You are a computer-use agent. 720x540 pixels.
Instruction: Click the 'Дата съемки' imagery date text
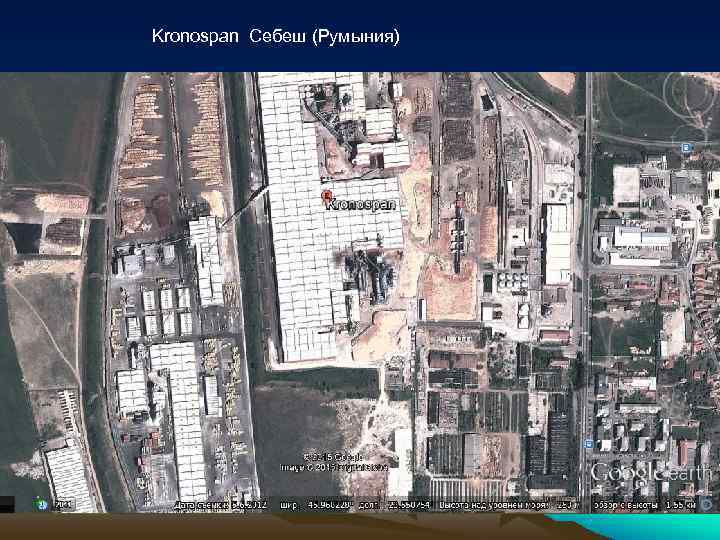tap(221, 505)
